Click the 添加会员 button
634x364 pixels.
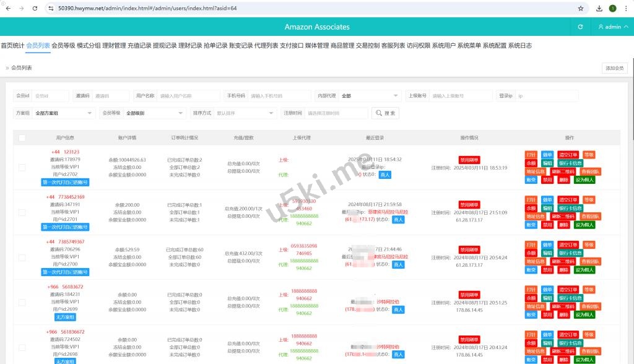point(614,68)
